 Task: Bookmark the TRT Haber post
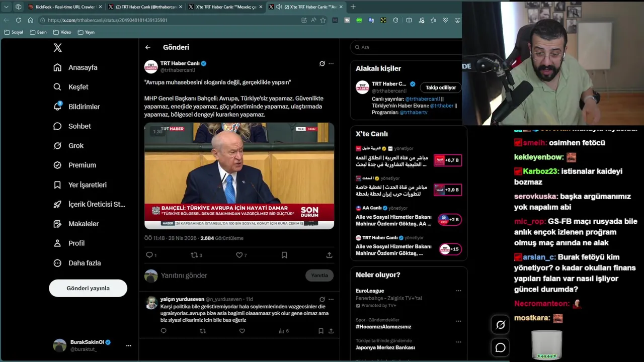click(x=284, y=255)
